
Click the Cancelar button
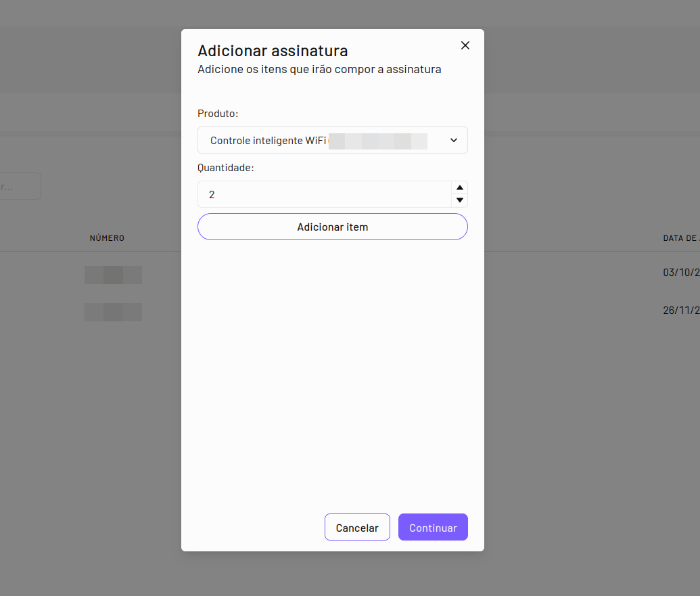pos(357,527)
